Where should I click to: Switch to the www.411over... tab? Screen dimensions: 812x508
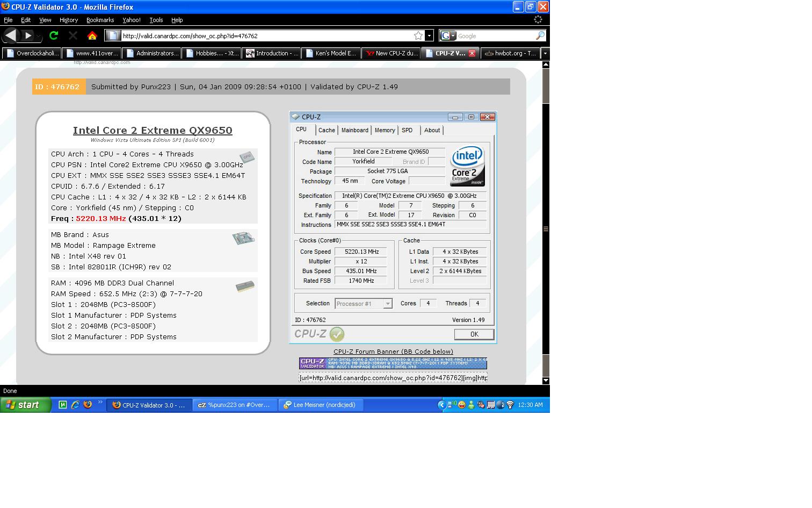click(x=92, y=53)
